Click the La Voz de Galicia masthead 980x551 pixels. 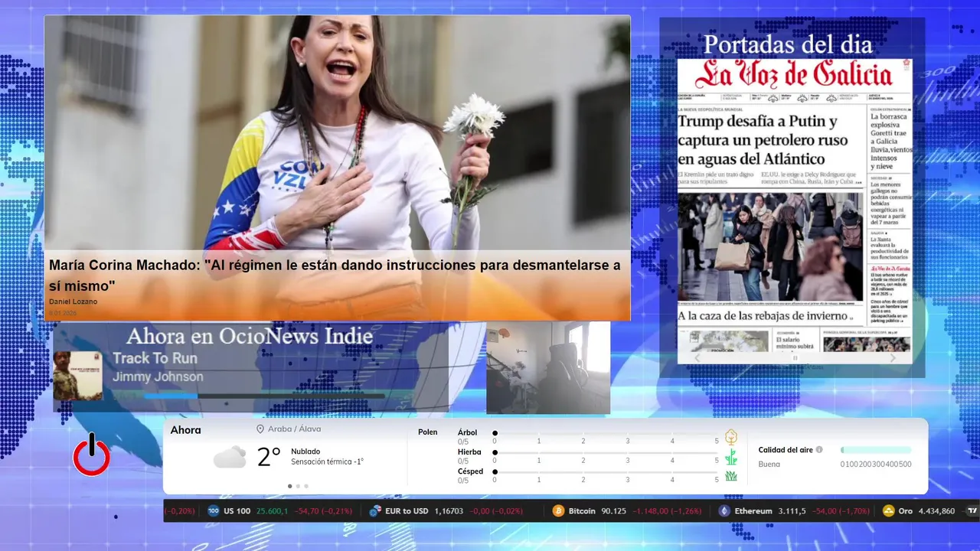(794, 75)
